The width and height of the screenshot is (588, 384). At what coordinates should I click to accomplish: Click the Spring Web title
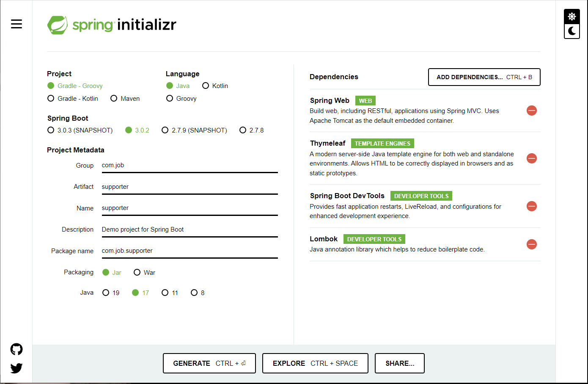point(330,101)
